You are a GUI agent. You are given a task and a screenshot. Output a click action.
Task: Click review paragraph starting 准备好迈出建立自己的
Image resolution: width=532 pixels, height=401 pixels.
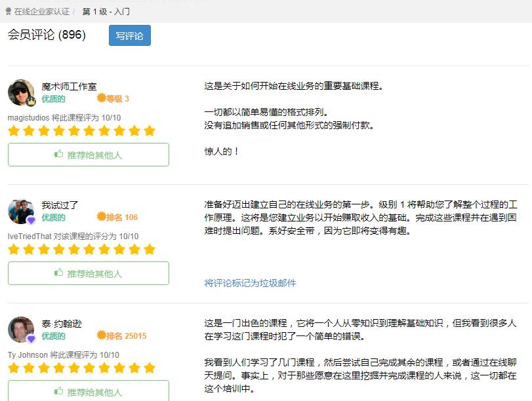point(361,218)
